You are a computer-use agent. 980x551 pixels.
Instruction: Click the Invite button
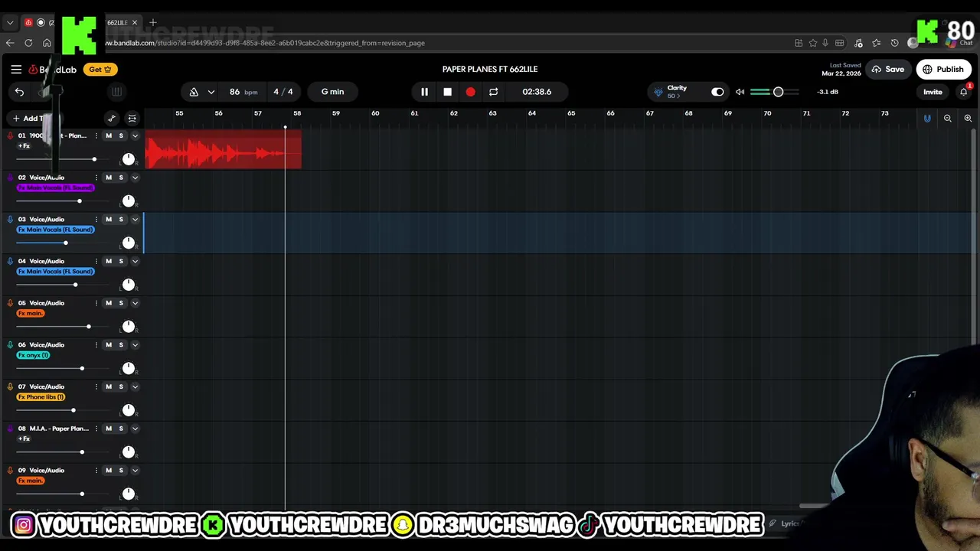(x=933, y=92)
